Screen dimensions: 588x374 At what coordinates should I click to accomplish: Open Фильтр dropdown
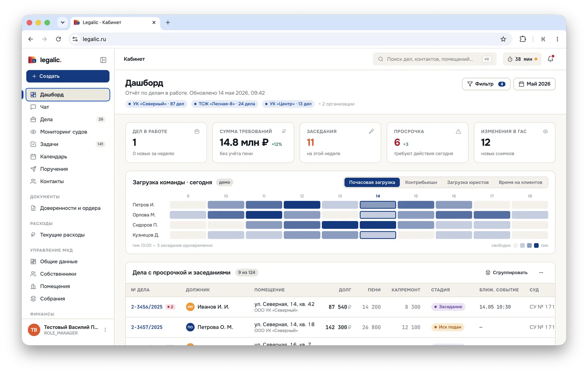coord(486,84)
